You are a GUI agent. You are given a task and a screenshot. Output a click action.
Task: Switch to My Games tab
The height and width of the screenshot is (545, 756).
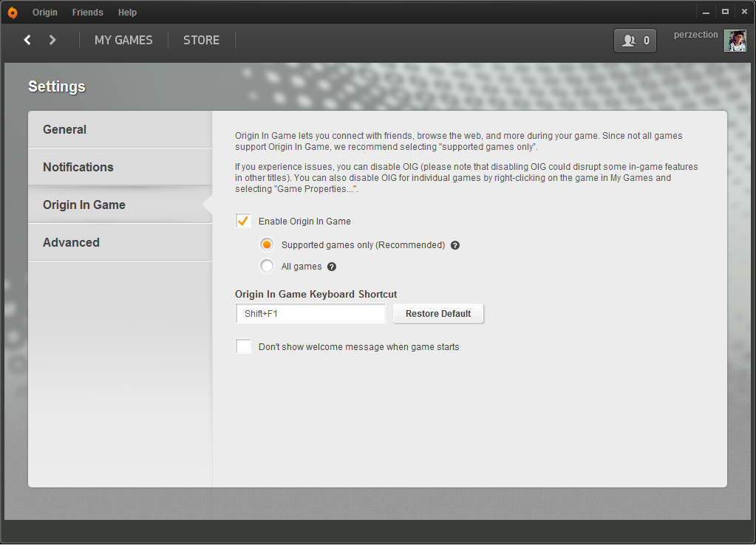tap(123, 40)
